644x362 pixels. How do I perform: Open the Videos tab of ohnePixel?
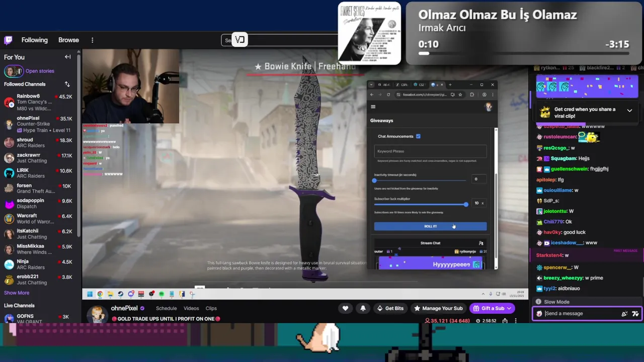point(191,308)
